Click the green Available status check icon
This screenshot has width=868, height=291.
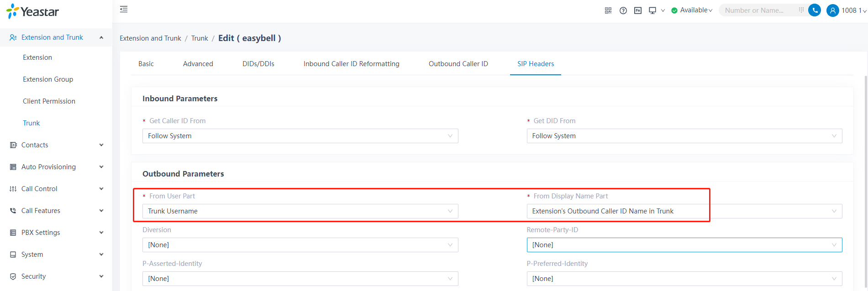coord(674,10)
